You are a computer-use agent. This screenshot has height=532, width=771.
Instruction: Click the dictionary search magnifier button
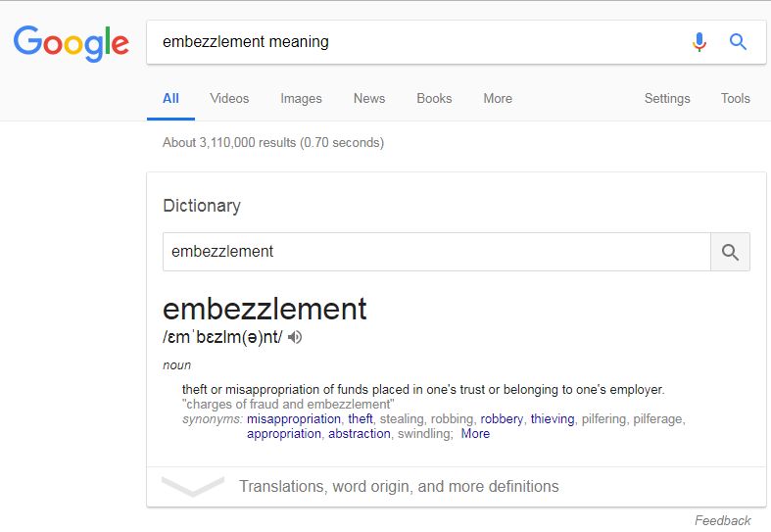[730, 252]
